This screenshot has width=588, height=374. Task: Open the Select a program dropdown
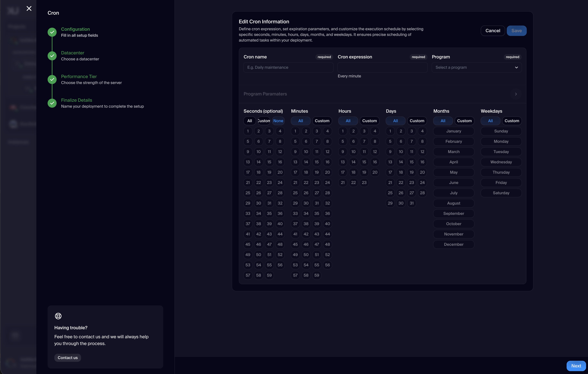pos(477,67)
